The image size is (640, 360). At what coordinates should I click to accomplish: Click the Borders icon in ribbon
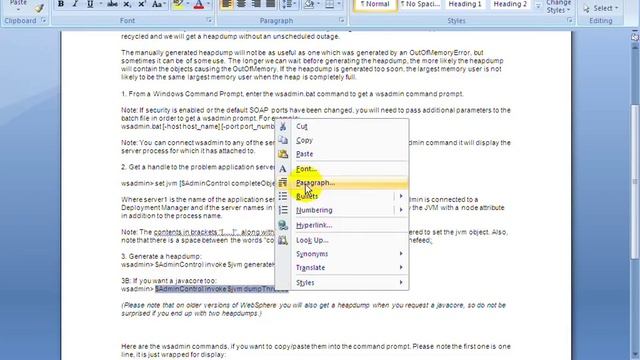[x=330, y=4]
